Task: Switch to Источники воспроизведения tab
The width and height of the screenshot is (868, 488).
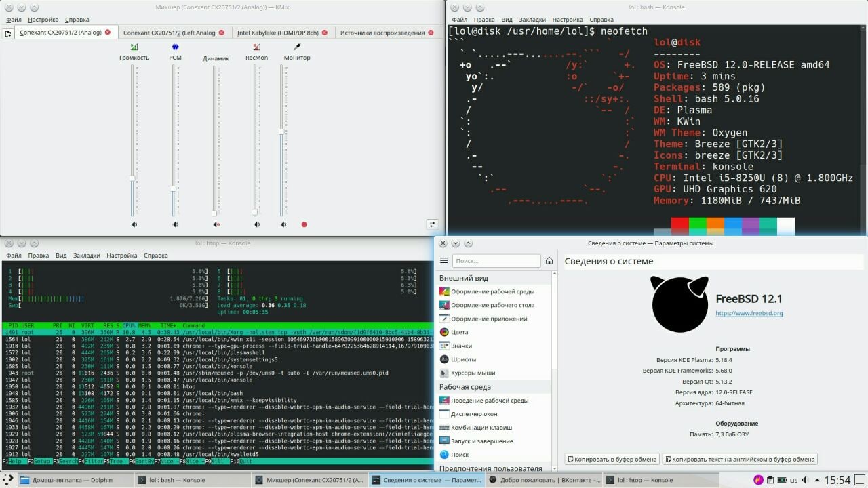Action: [x=387, y=33]
